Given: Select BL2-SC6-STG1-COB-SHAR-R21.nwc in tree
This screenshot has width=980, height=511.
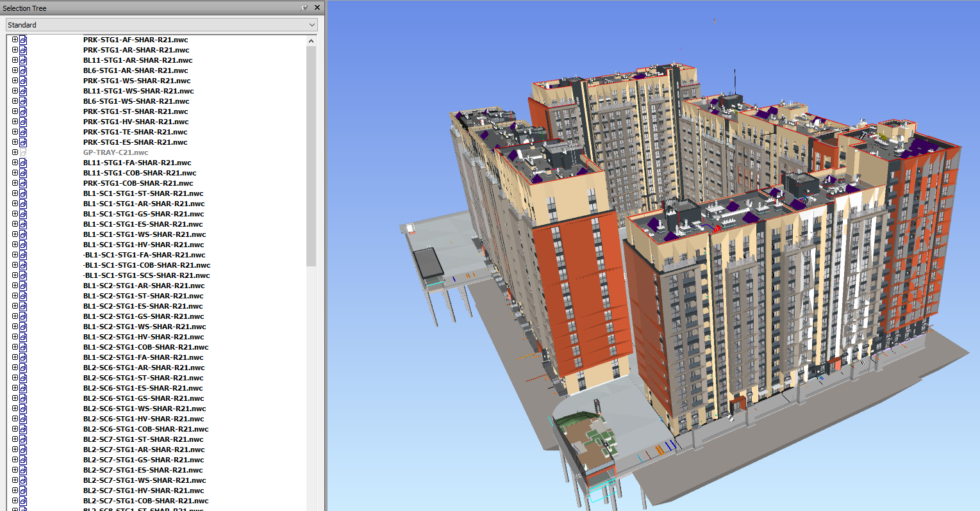Looking at the screenshot, I should [x=145, y=429].
